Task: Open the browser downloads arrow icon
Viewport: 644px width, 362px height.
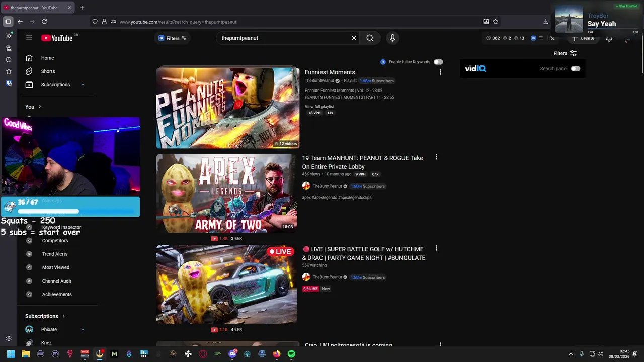Action: point(546,22)
